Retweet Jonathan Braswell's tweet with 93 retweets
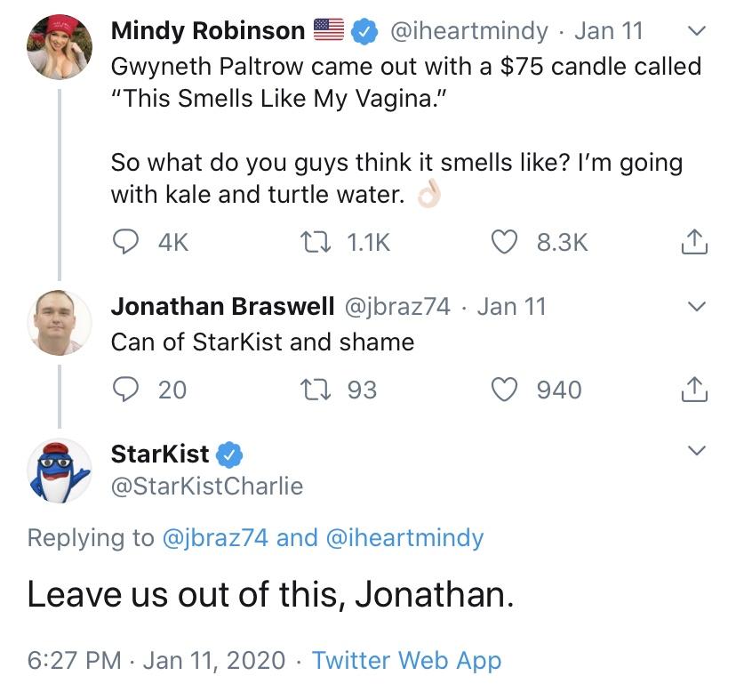The width and height of the screenshot is (736, 700). [316, 390]
